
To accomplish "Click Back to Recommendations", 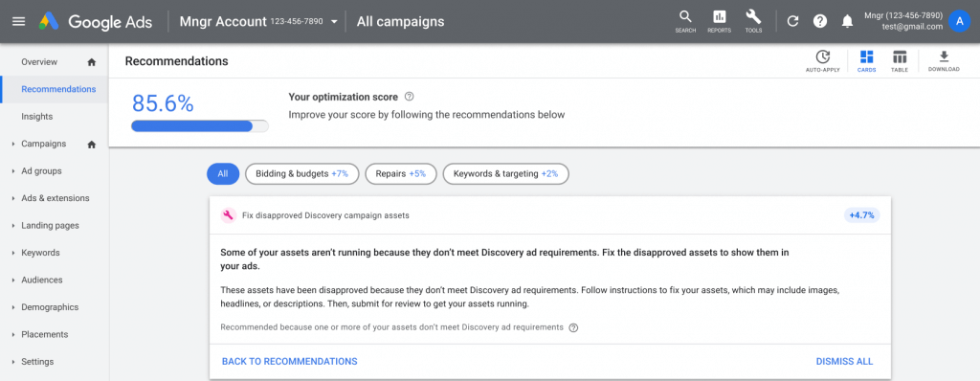I will (x=289, y=361).
